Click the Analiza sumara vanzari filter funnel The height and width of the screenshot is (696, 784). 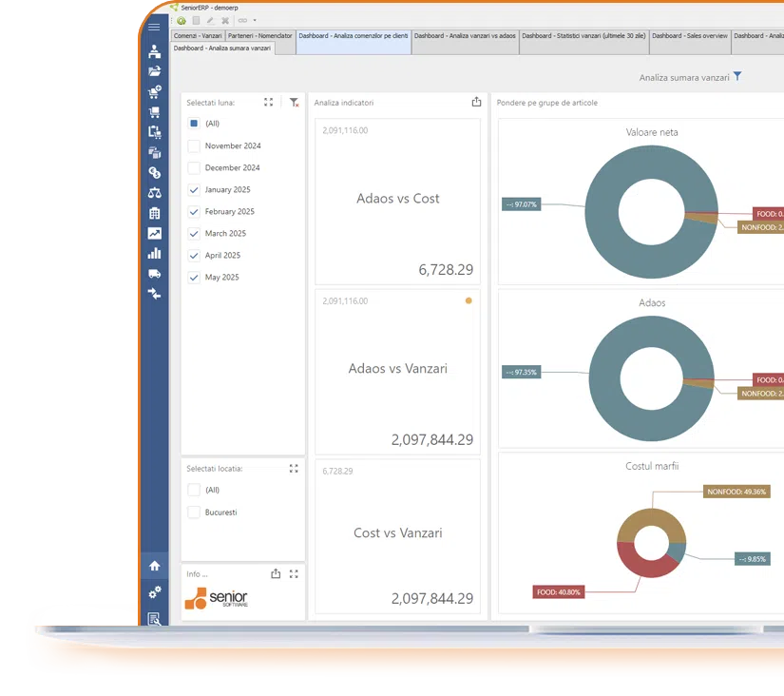click(736, 77)
